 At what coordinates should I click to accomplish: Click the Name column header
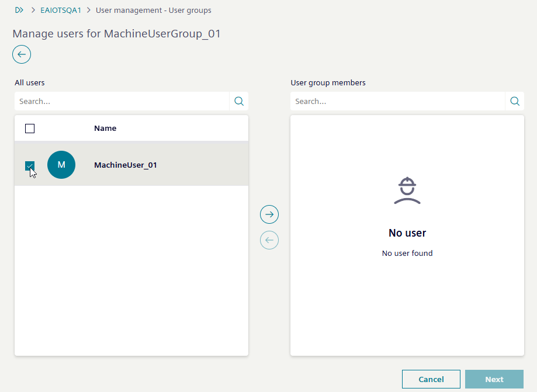click(x=105, y=129)
